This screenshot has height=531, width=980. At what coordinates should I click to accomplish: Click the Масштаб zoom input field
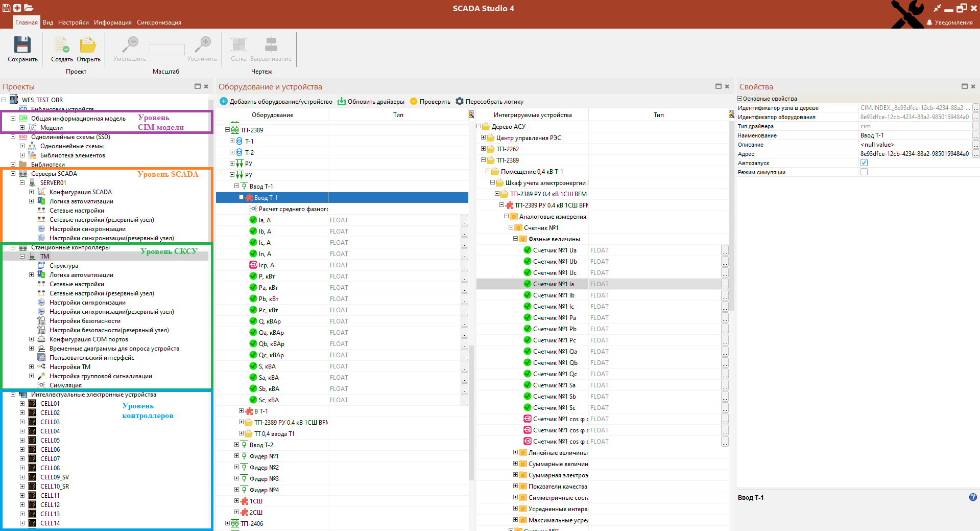click(167, 50)
